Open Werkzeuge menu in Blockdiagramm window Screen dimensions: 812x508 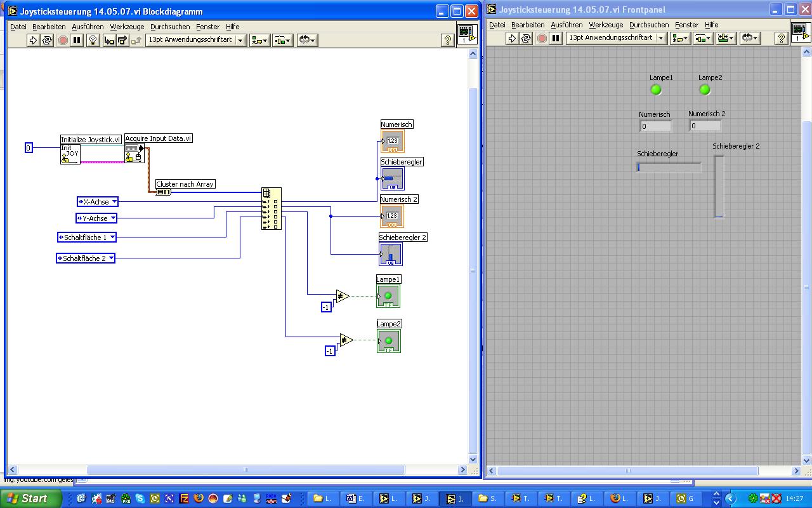(x=127, y=27)
